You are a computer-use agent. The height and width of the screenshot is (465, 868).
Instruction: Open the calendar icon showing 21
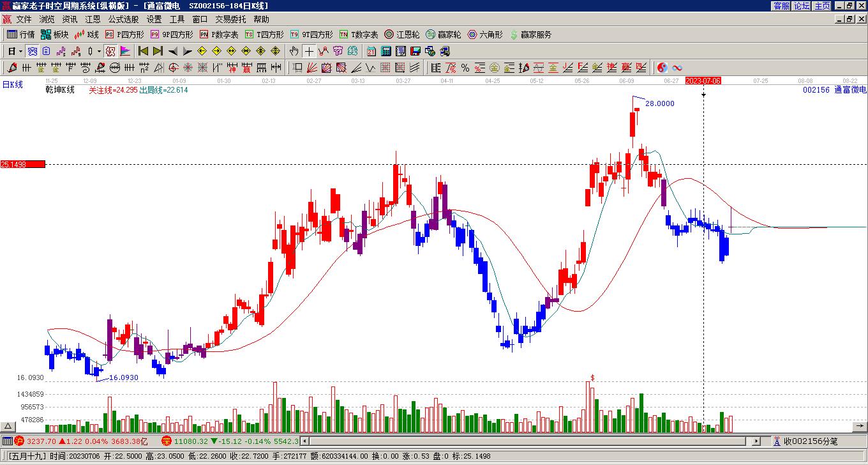point(371,51)
